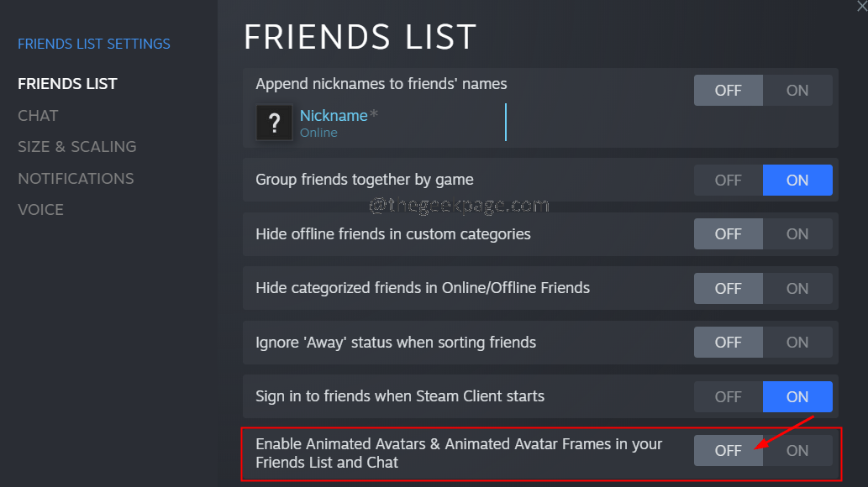Enable ignoring 'Away' status when sorting friends
The image size is (868, 487).
coord(797,342)
